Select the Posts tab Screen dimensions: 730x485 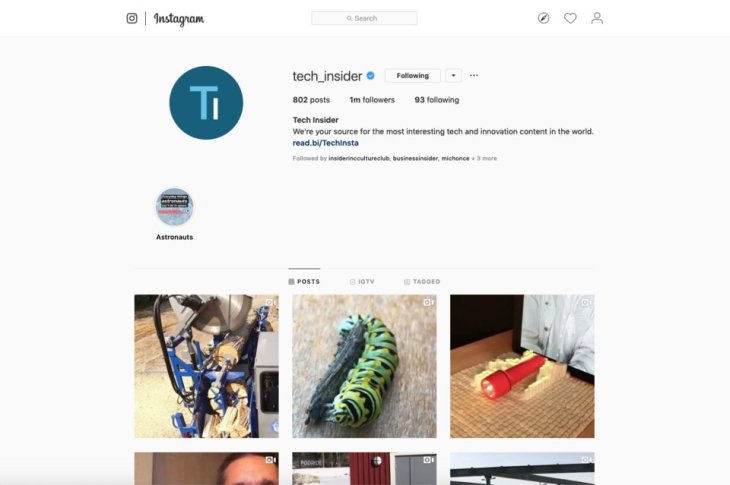(304, 282)
